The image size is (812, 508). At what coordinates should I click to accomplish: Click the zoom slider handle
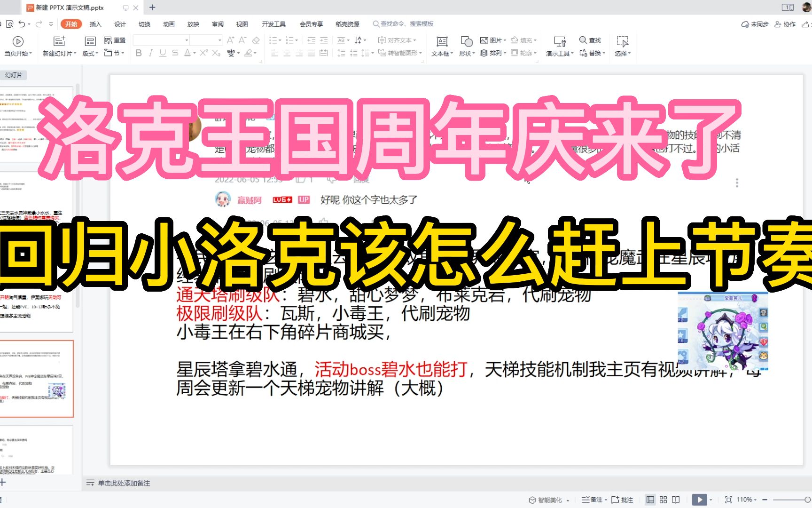tap(807, 500)
